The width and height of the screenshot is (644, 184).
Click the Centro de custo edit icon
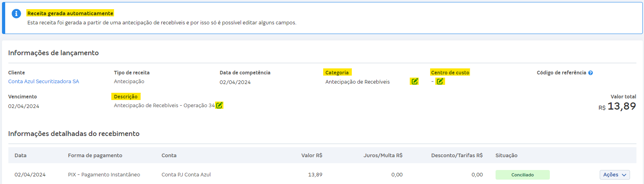440,81
